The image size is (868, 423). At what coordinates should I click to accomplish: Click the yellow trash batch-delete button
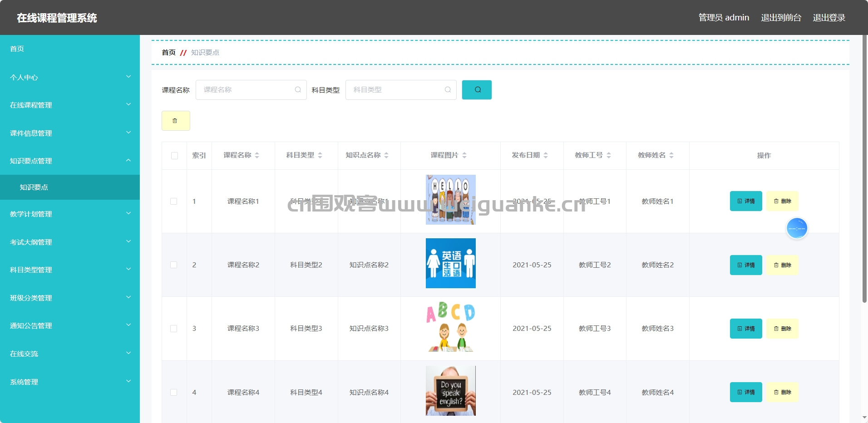coord(176,121)
